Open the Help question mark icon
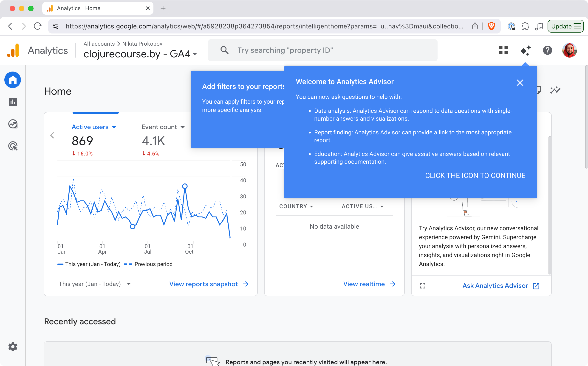The width and height of the screenshot is (588, 366). tap(547, 50)
